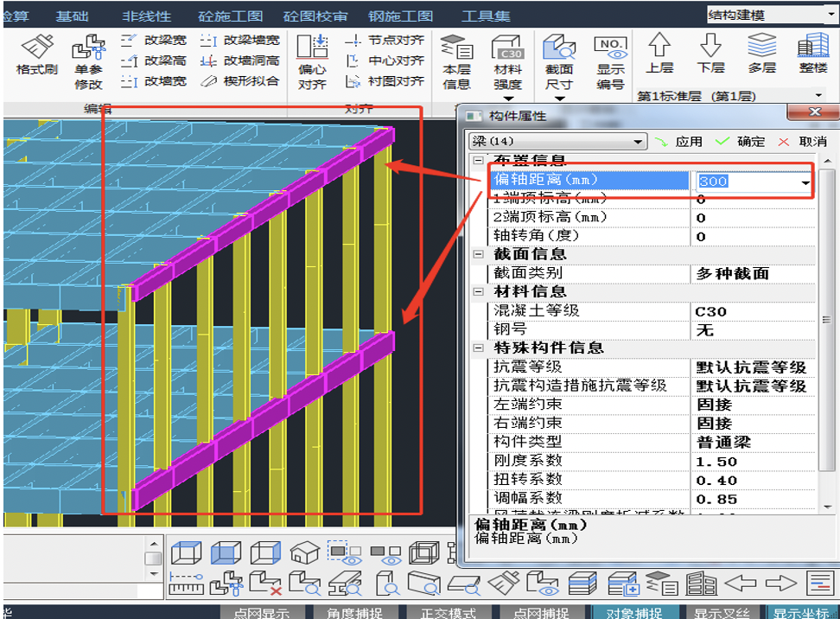840x619 pixels.
Task: Enable 正交模式 in the status bar
Action: (448, 611)
